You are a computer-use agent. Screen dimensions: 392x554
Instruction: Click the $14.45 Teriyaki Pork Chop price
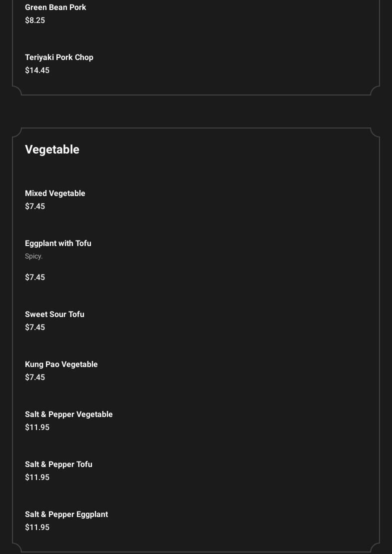(37, 70)
